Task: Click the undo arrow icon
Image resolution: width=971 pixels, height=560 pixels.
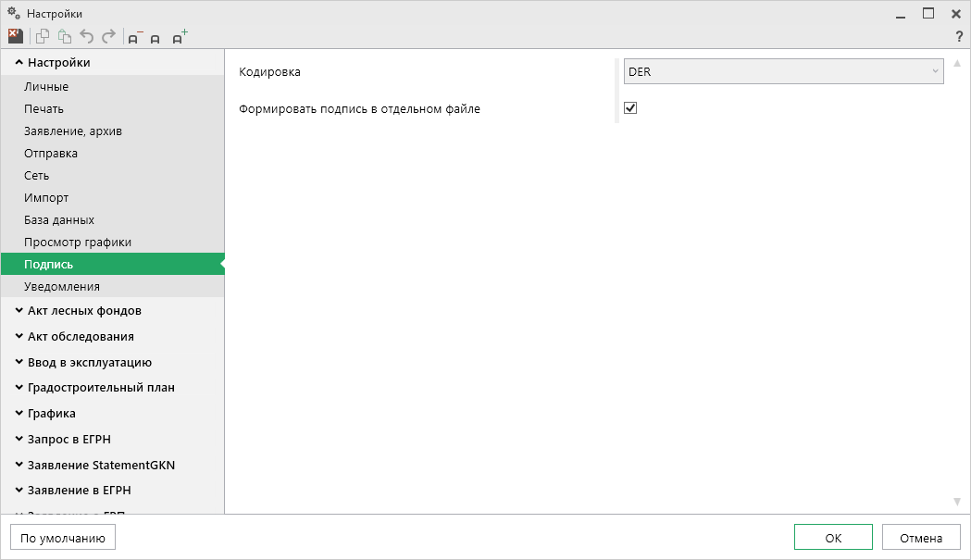Action: pyautogui.click(x=87, y=36)
